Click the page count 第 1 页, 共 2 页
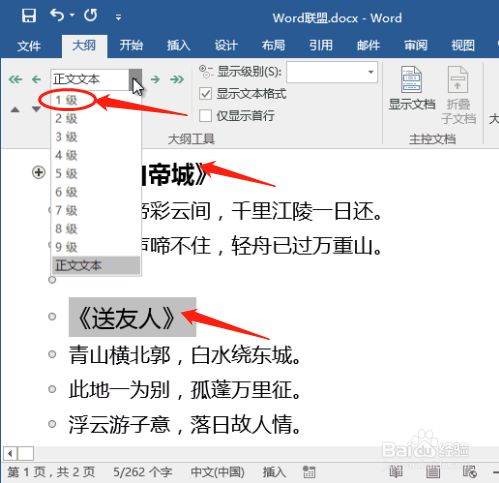Screen dimensions: 499x483 [51, 472]
